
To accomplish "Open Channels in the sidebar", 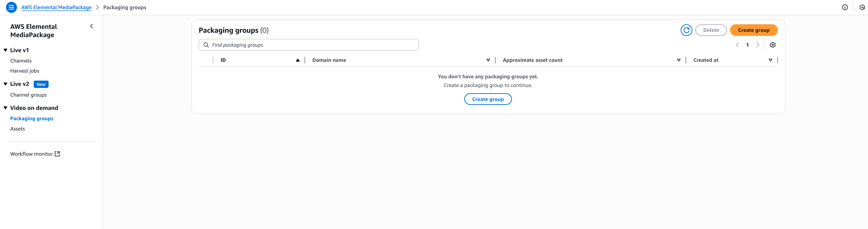I will [21, 61].
